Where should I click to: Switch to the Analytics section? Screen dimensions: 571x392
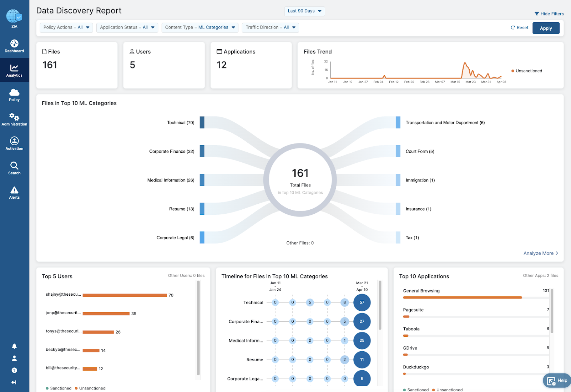pos(14,71)
